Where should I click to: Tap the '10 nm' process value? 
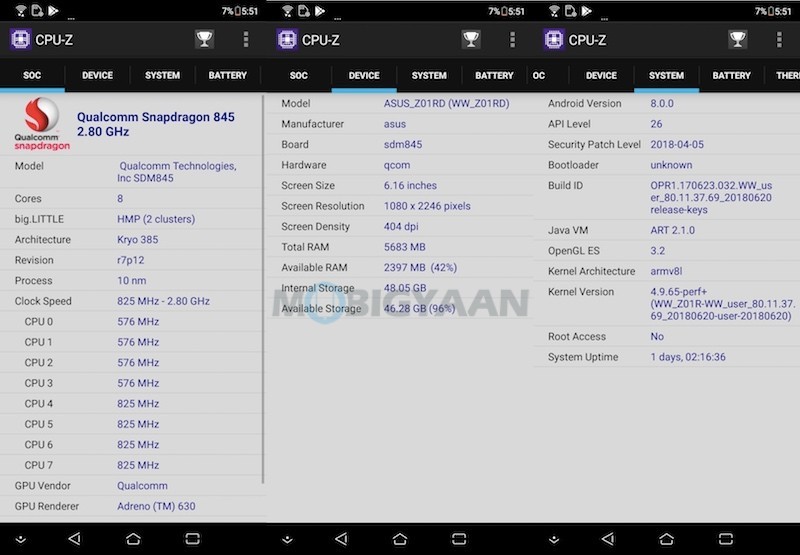click(x=132, y=281)
